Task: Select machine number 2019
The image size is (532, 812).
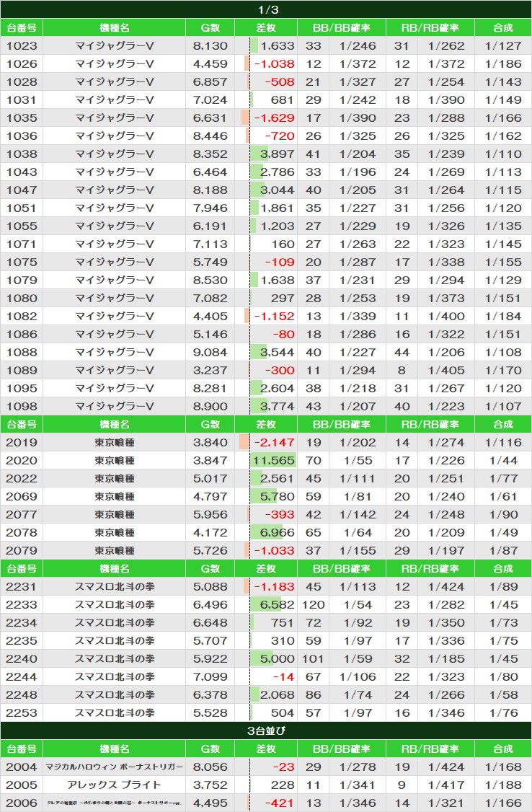Action: 22,443
